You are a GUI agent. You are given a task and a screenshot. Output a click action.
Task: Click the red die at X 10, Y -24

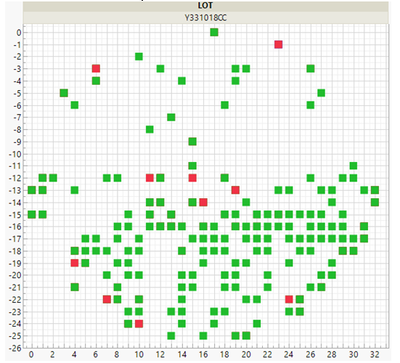click(x=139, y=324)
